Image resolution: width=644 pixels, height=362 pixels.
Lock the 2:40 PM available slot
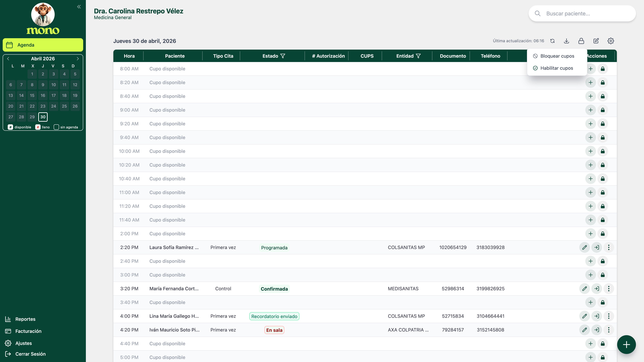click(x=603, y=261)
